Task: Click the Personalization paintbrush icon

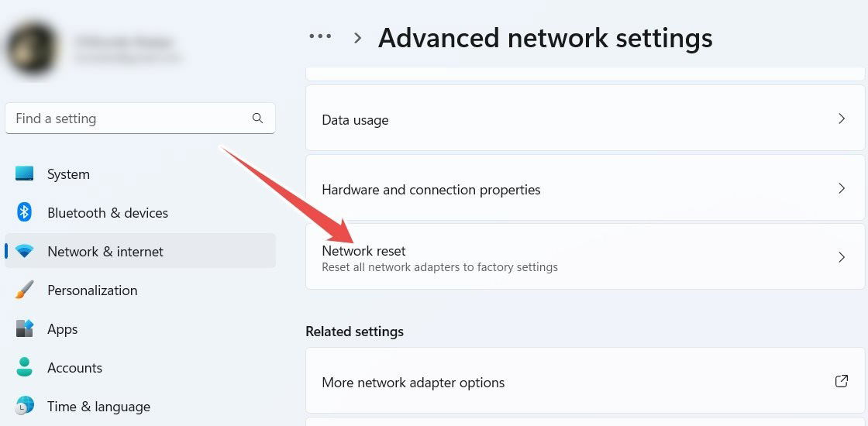Action: pyautogui.click(x=24, y=290)
